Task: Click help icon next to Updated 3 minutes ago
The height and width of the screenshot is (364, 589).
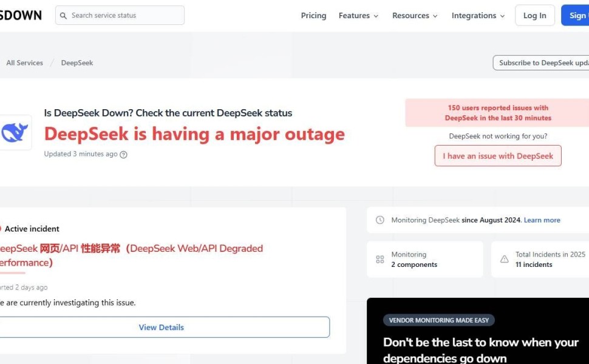Action: pos(123,154)
